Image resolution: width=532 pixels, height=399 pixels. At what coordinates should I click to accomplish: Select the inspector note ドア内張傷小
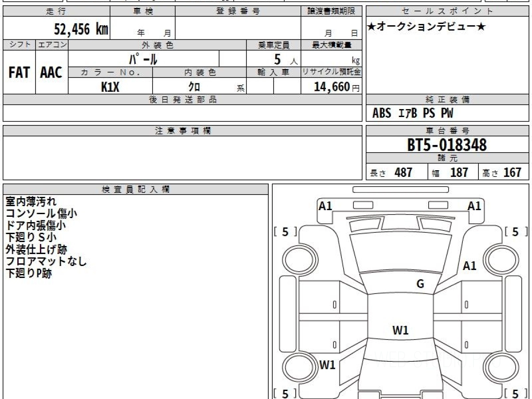(x=36, y=226)
